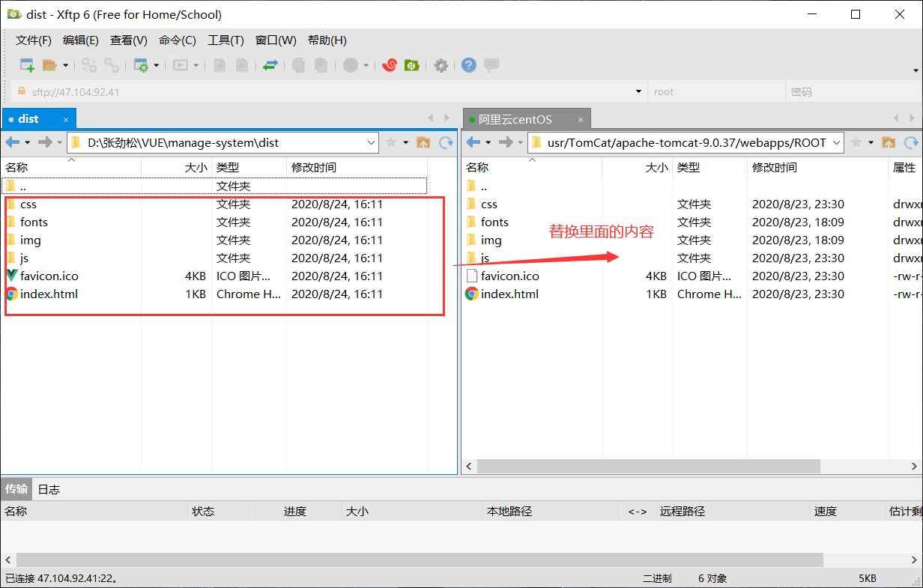Click the Open Session folder icon
Image resolution: width=923 pixels, height=588 pixels.
49,65
